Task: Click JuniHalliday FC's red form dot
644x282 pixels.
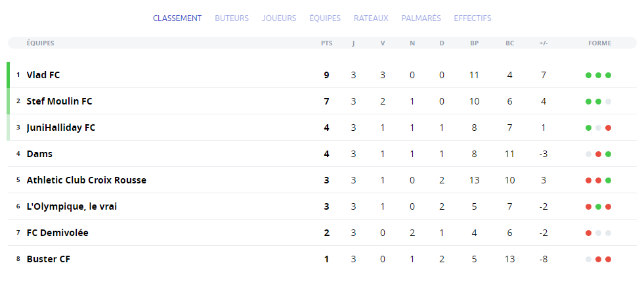Action: pos(609,128)
